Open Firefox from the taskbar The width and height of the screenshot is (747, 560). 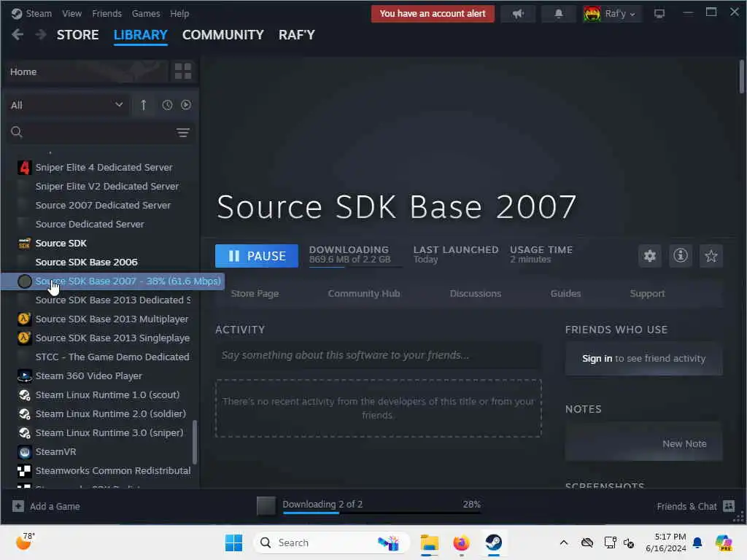[461, 542]
